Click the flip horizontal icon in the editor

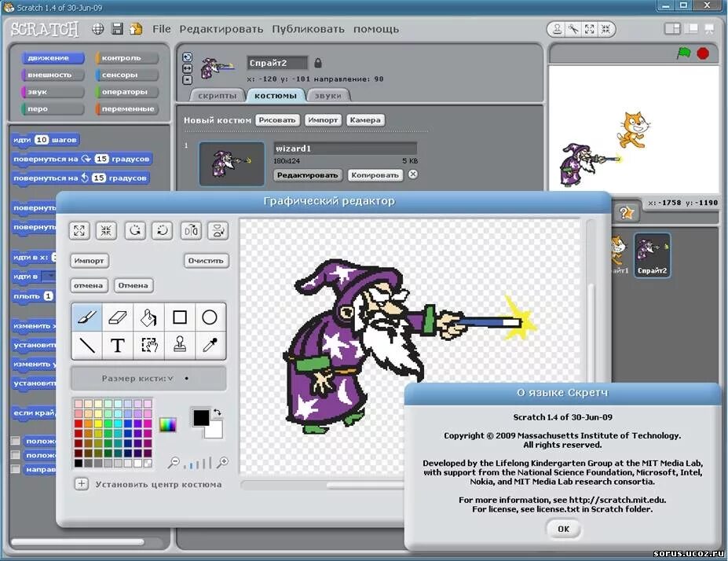(x=189, y=230)
